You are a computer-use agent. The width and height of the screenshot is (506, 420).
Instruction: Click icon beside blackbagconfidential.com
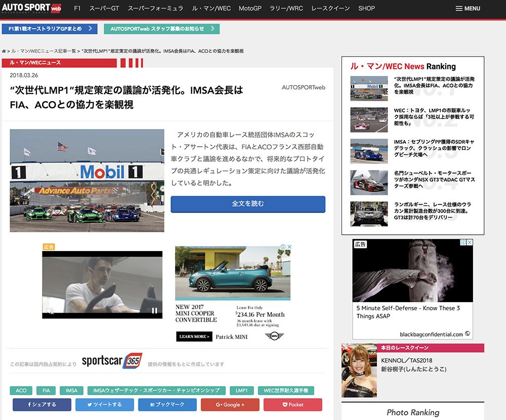pos(468,334)
